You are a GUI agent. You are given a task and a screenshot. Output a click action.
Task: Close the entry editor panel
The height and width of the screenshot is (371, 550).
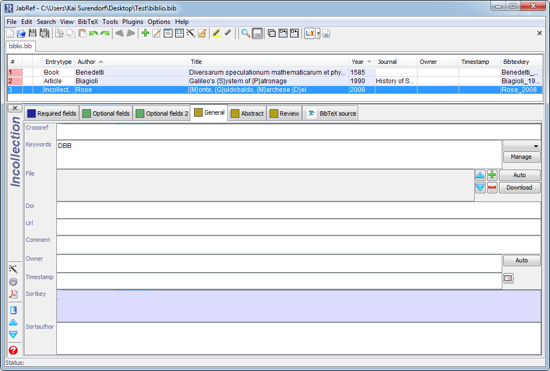15,108
